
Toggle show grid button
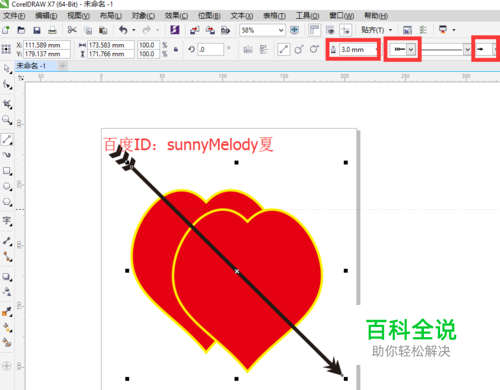(330, 30)
